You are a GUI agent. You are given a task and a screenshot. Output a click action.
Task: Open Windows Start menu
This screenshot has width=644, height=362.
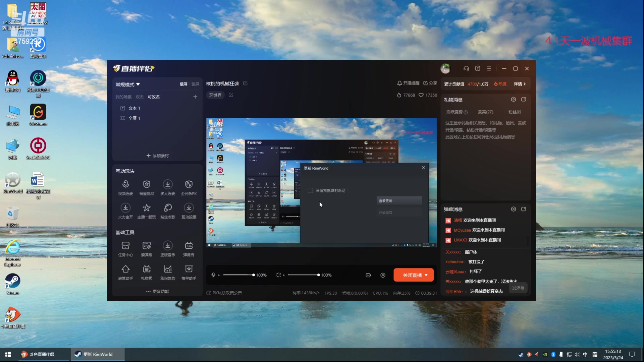click(8, 354)
